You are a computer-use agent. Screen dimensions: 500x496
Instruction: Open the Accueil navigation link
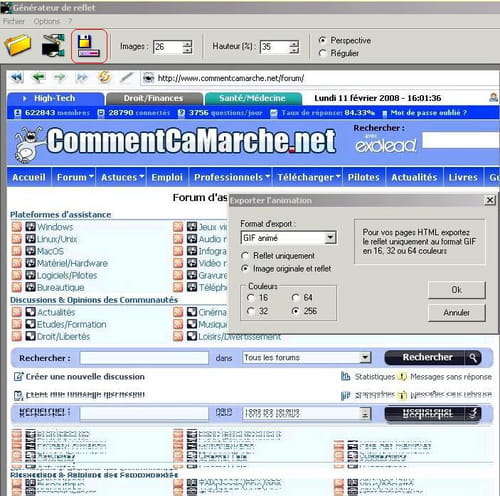[x=29, y=177]
